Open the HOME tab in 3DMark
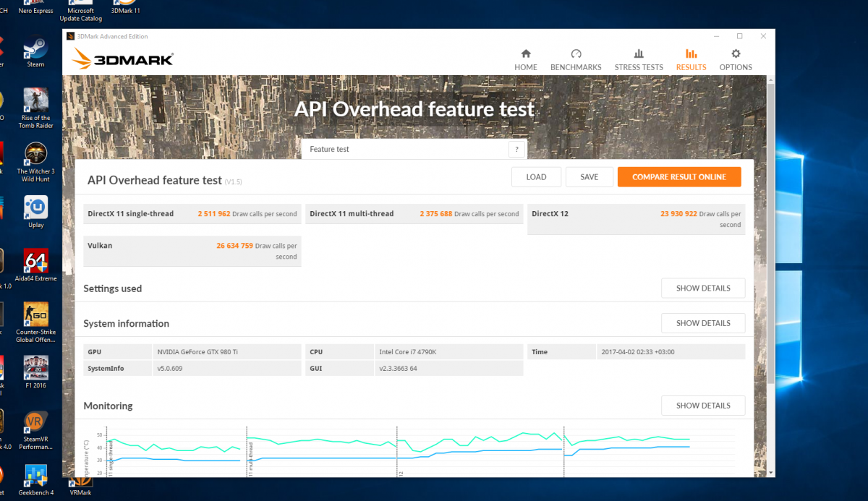The height and width of the screenshot is (501, 868). [526, 60]
